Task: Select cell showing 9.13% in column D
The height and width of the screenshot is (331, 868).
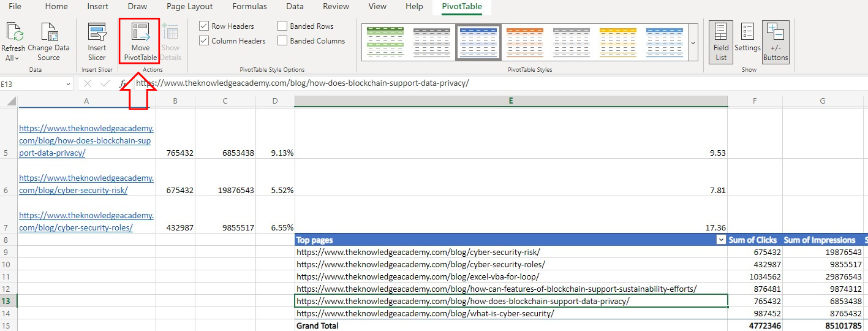Action: point(275,134)
